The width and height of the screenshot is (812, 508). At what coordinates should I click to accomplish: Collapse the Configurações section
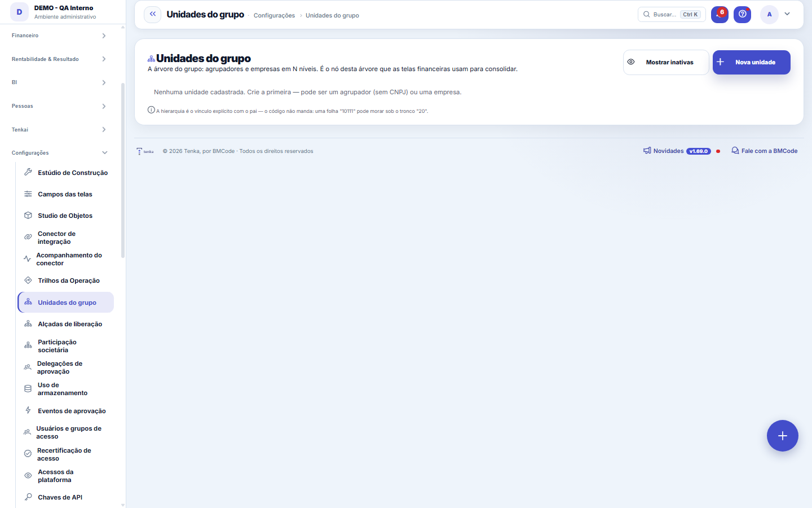(59, 153)
